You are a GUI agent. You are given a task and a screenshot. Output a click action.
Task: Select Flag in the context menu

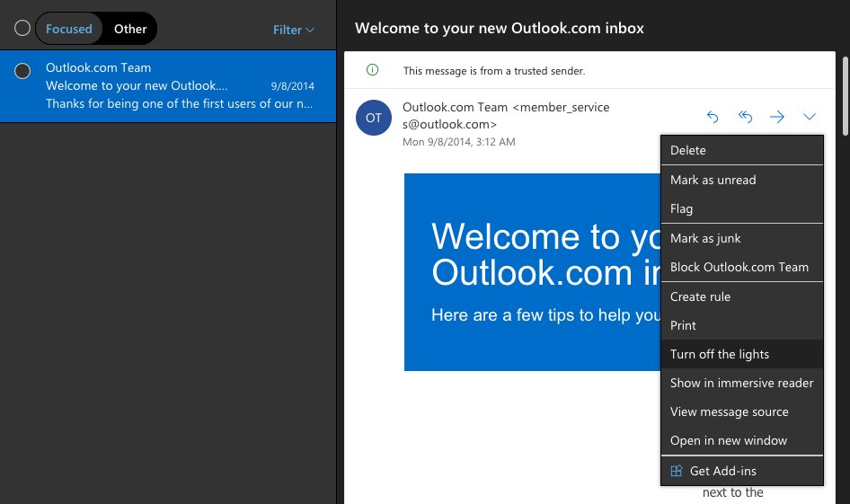[x=742, y=208]
